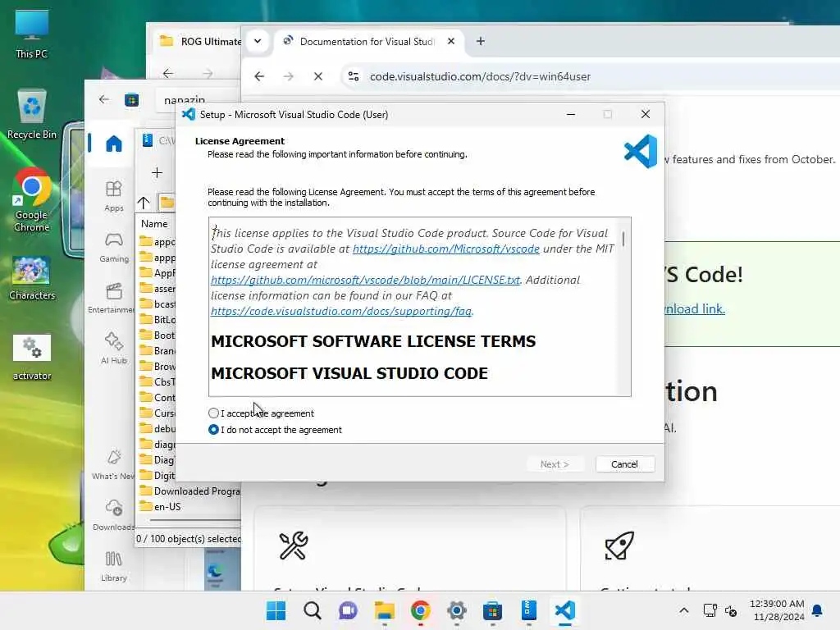This screenshot has width=840, height=630.
Task: Open a new Chrome tab
Action: tap(481, 41)
